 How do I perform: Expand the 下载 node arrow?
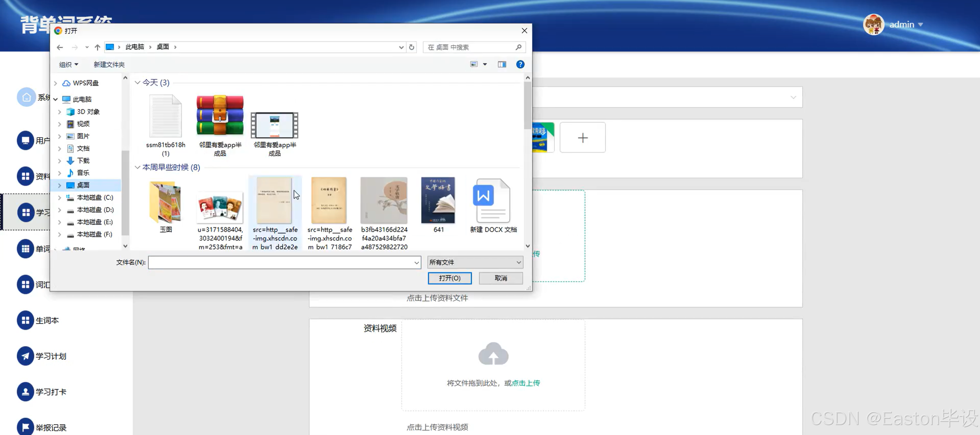[59, 161]
